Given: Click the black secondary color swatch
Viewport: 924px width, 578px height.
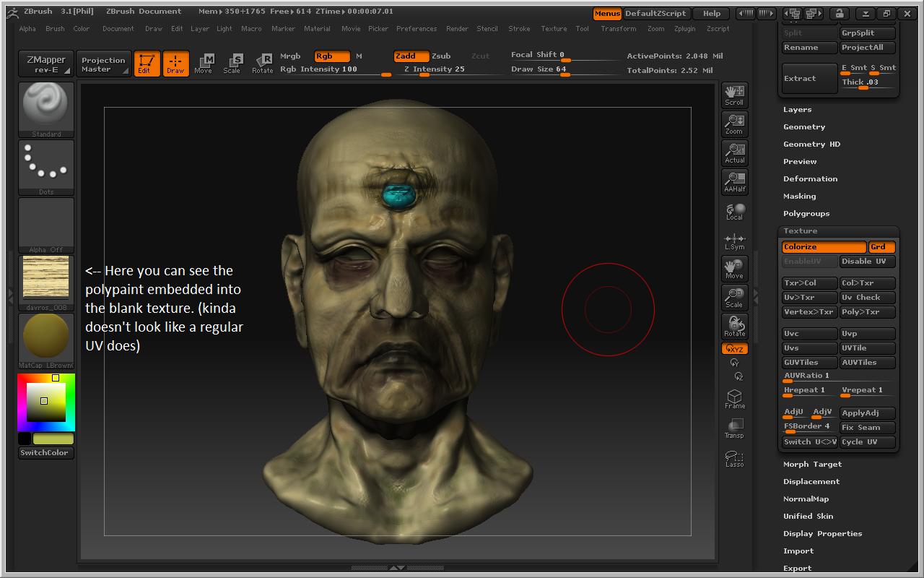Looking at the screenshot, I should pos(25,439).
